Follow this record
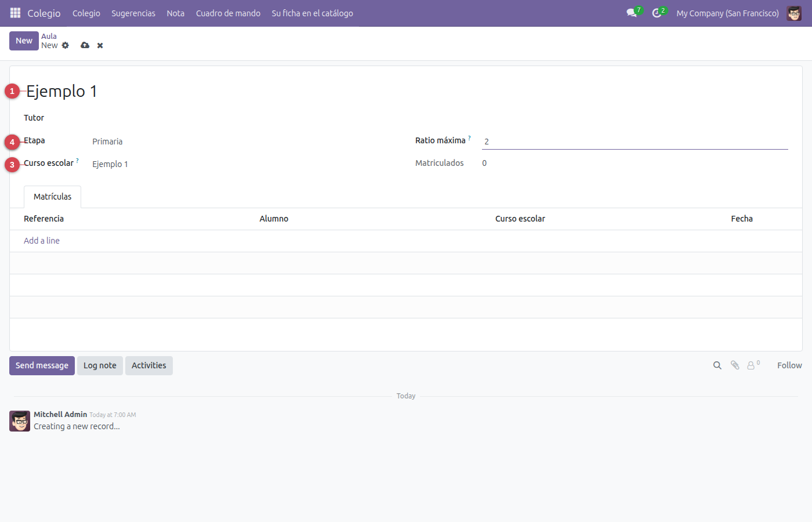This screenshot has width=812, height=522. pos(789,365)
